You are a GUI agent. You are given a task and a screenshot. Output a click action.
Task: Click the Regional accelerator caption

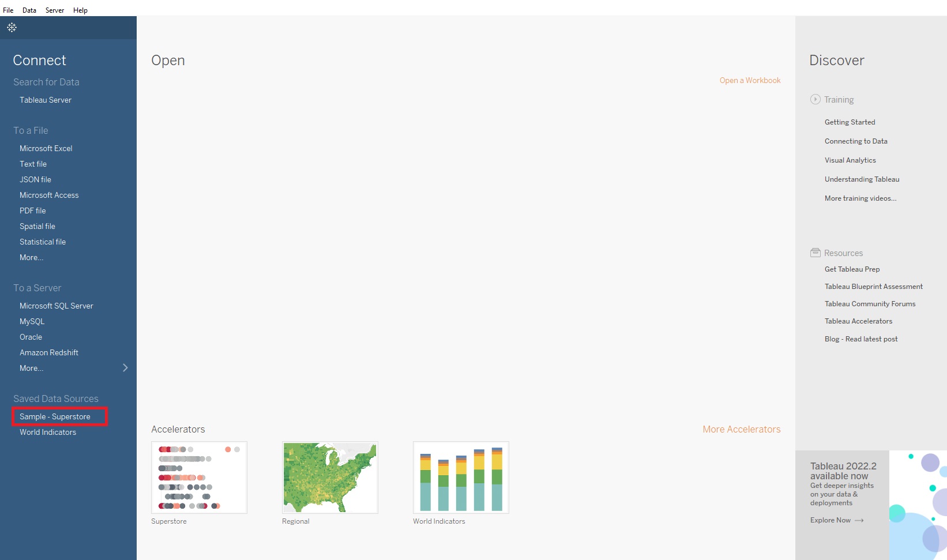pyautogui.click(x=296, y=521)
